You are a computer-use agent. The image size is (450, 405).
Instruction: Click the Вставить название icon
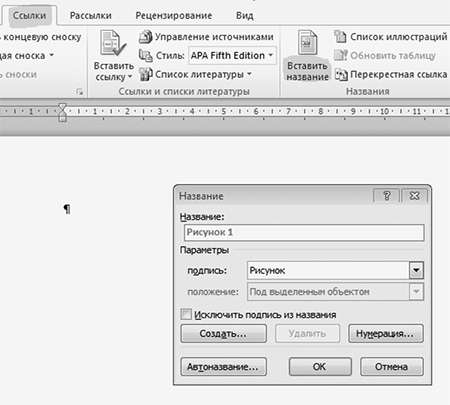point(307,43)
